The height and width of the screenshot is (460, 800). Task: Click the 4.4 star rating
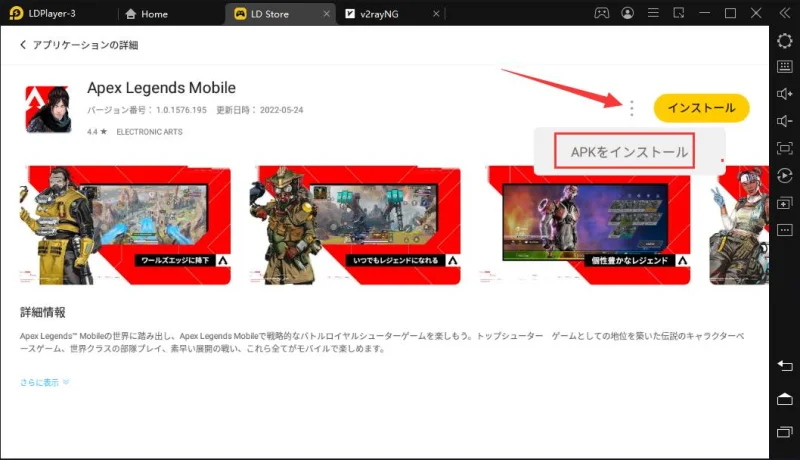click(x=97, y=132)
